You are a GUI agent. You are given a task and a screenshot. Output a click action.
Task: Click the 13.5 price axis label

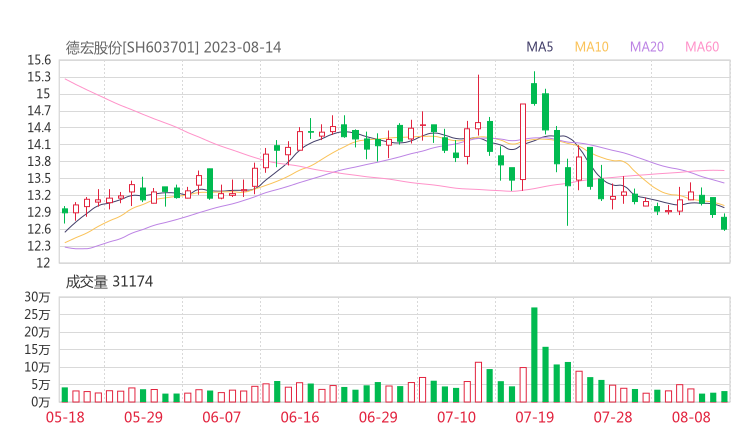coord(39,178)
